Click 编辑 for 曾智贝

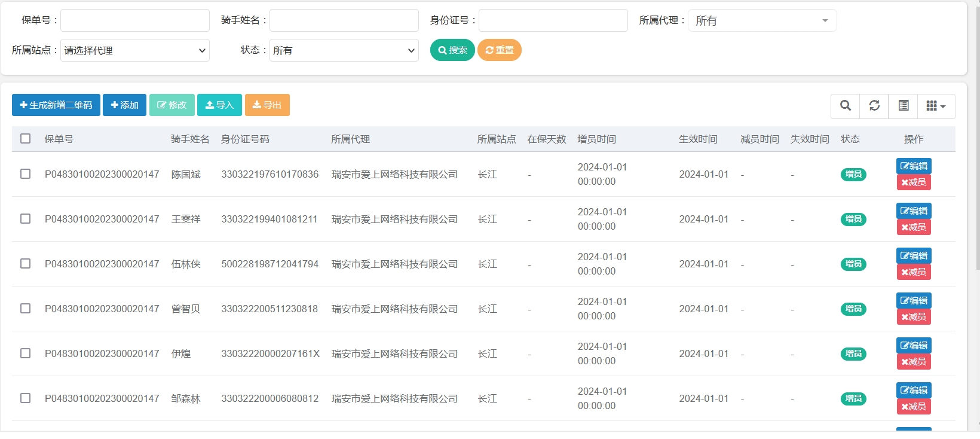pos(914,300)
